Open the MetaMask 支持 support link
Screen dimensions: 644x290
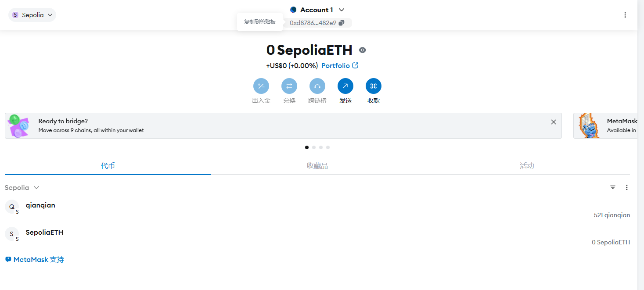point(35,260)
